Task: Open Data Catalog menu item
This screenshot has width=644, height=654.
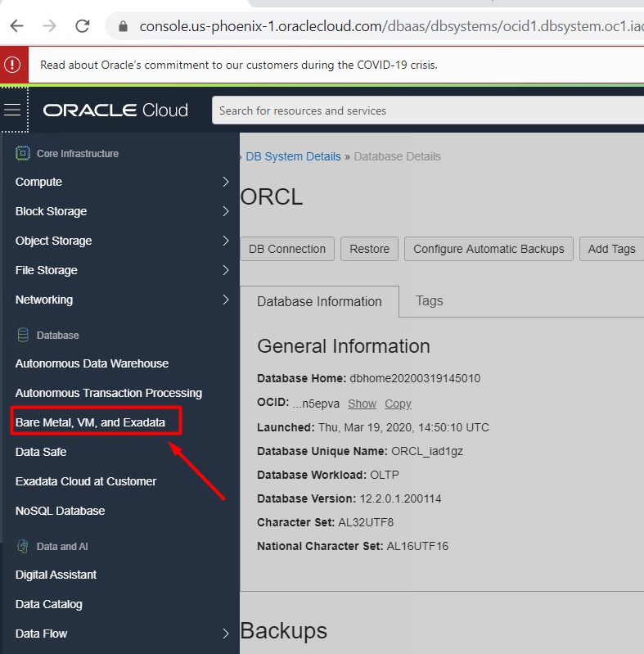Action: point(49,604)
